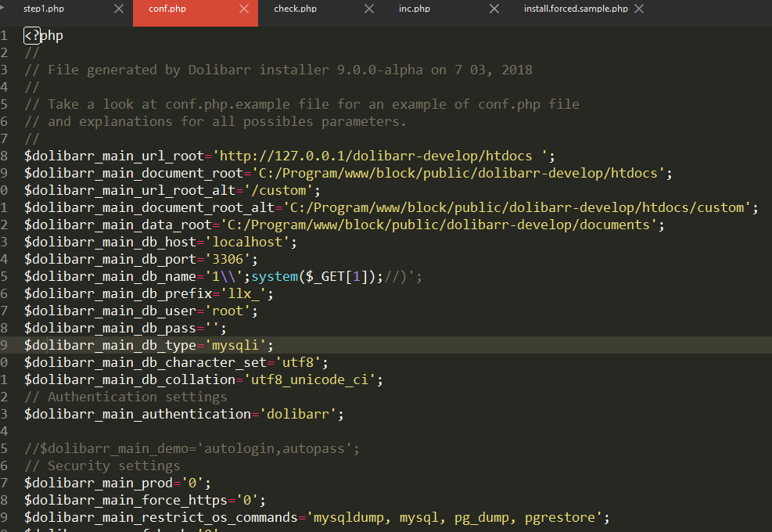Click the commented $dolibarr_main_demo line
Screen dimensions: 772x532
click(192, 449)
